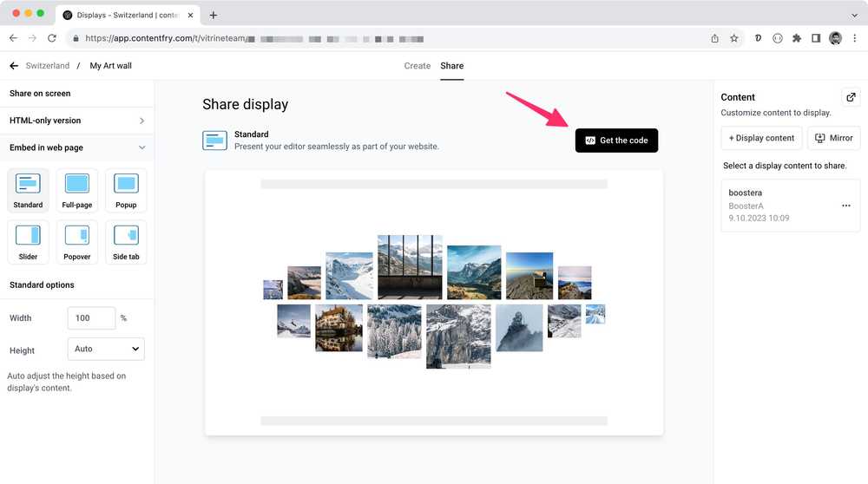Image resolution: width=868 pixels, height=484 pixels.
Task: Click the lakeside chalet photo thumbnail
Action: click(x=339, y=328)
